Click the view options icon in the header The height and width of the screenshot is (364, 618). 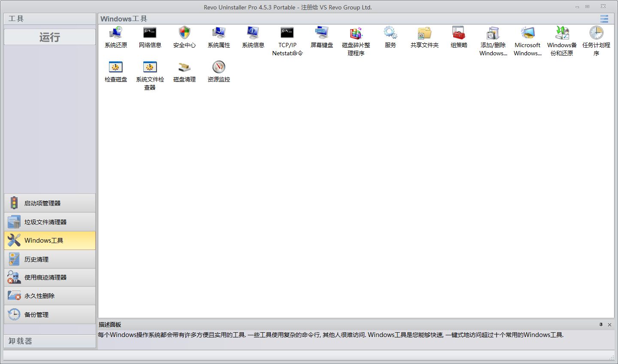(604, 19)
